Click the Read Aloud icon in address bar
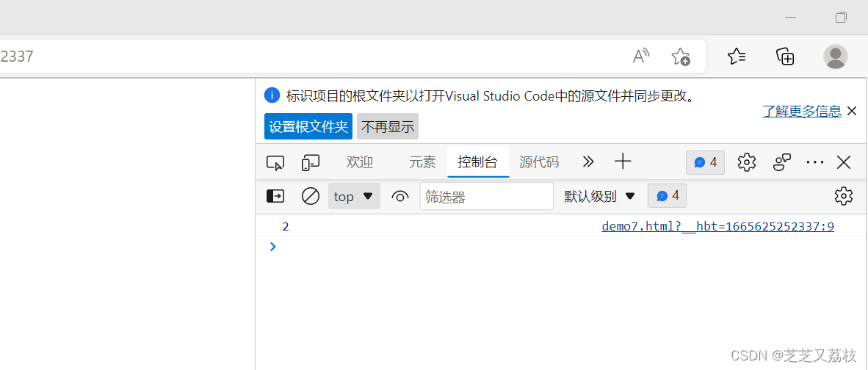Viewport: 868px width, 370px height. pos(641,56)
